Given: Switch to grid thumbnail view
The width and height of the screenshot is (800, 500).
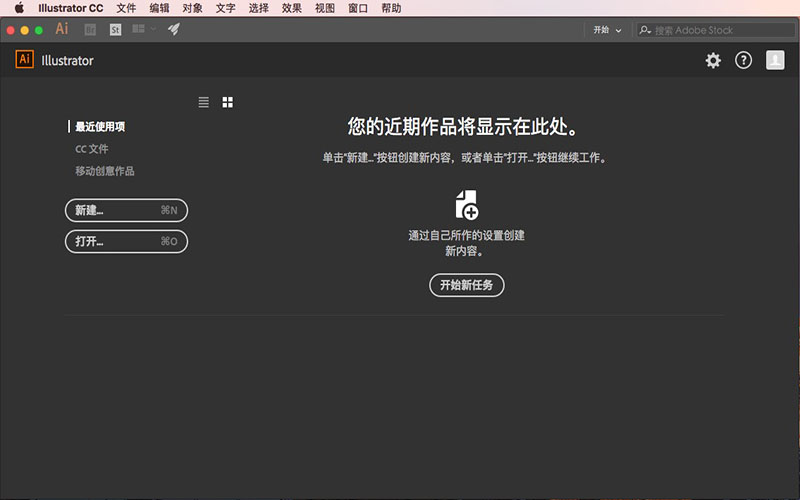Looking at the screenshot, I should tap(228, 103).
